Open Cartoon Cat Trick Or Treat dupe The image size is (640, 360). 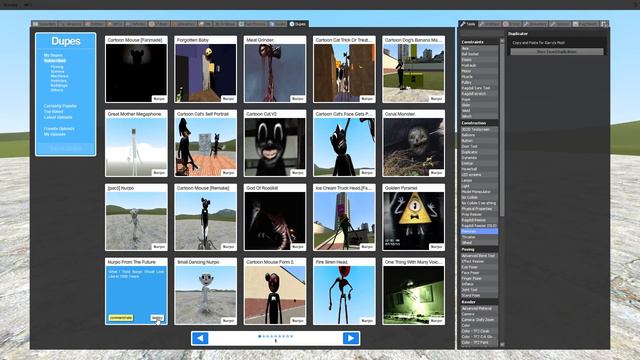(344, 69)
